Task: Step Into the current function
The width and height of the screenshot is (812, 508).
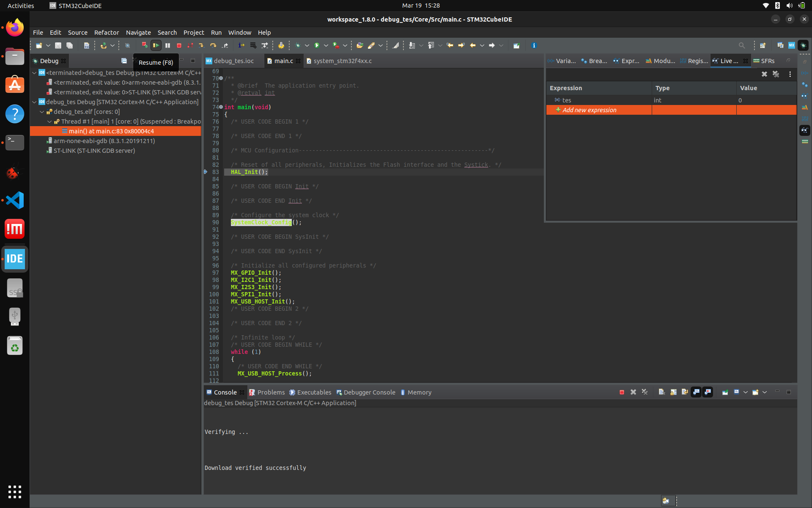Action: 202,45
